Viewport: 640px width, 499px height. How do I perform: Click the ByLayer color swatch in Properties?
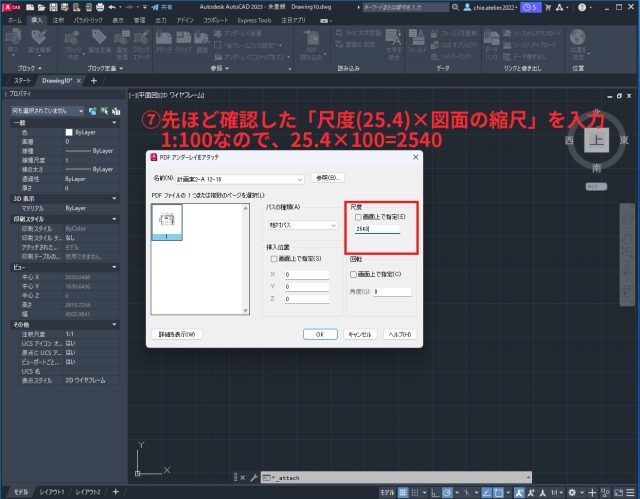point(66,131)
